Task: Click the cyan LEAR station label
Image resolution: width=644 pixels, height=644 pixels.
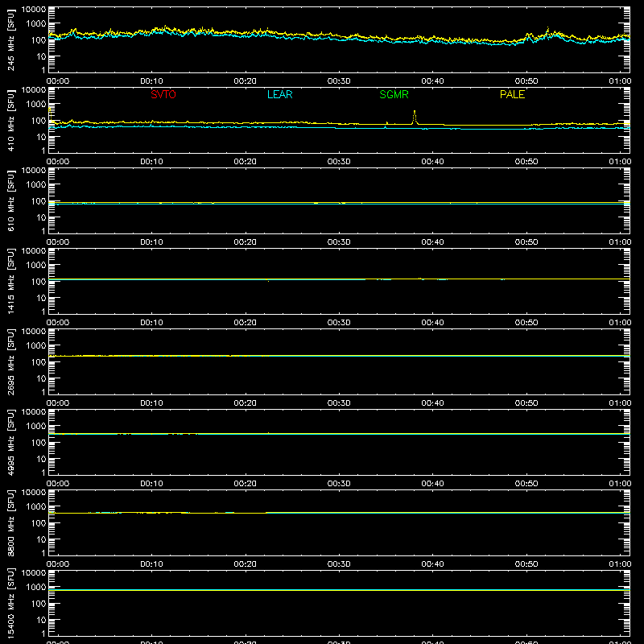Action: [x=279, y=94]
